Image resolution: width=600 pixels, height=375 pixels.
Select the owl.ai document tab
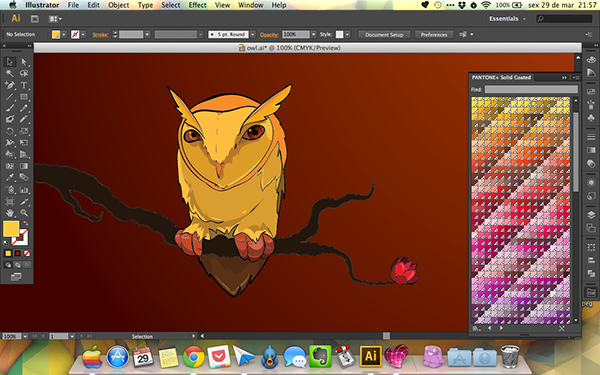289,48
